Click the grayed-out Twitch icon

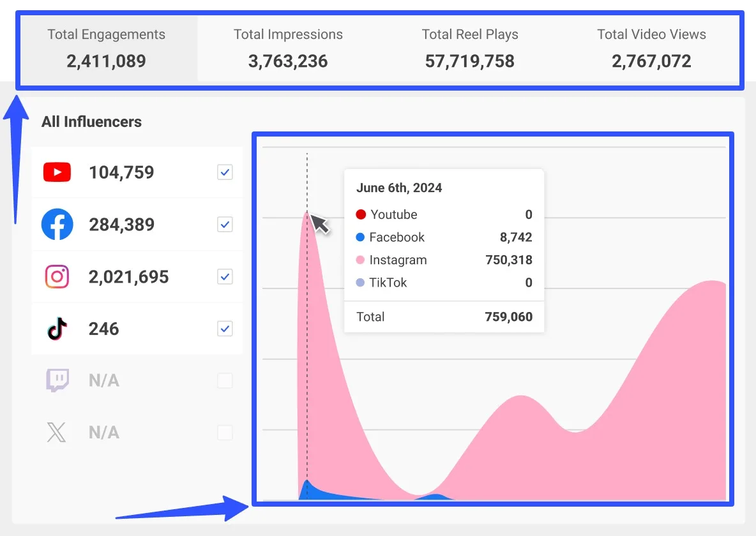point(57,380)
